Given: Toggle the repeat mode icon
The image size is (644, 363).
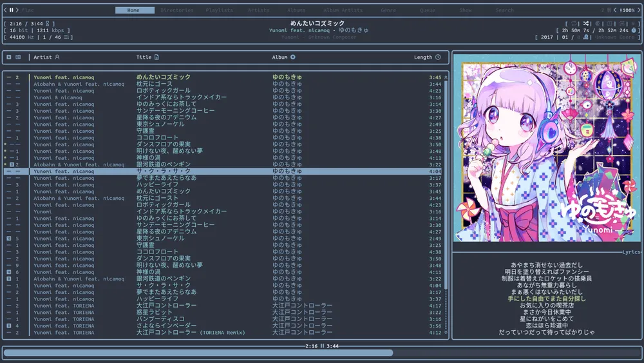Looking at the screenshot, I should (574, 23).
